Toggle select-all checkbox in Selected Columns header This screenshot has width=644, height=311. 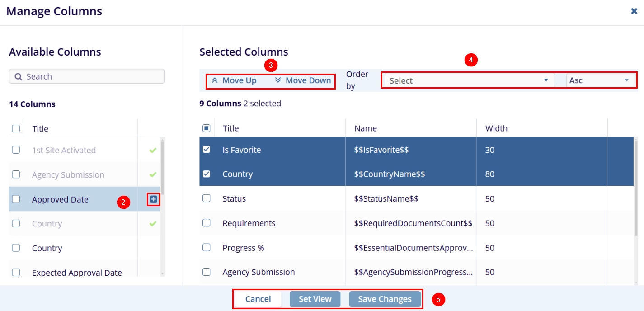pyautogui.click(x=207, y=128)
